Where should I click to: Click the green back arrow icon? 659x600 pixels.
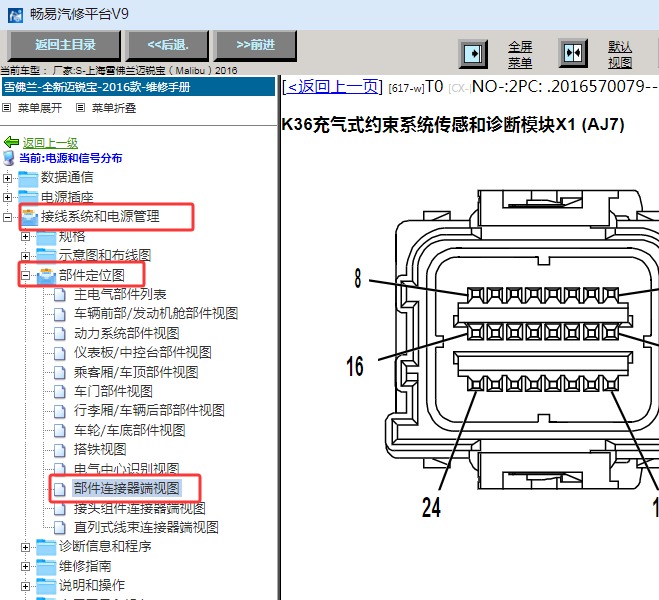pos(11,142)
